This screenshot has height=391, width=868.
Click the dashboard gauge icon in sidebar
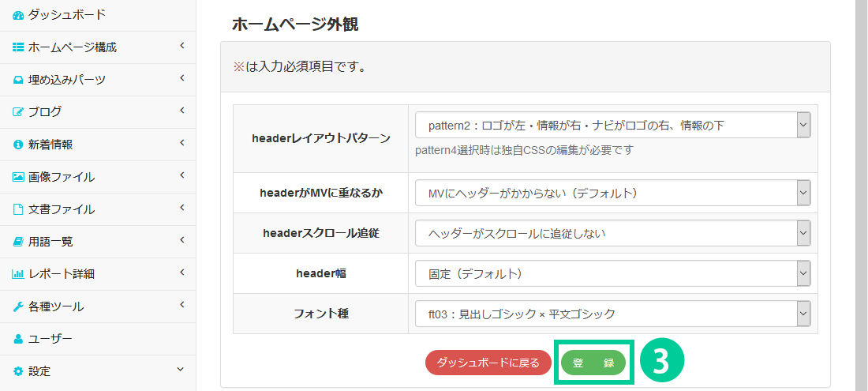click(18, 15)
